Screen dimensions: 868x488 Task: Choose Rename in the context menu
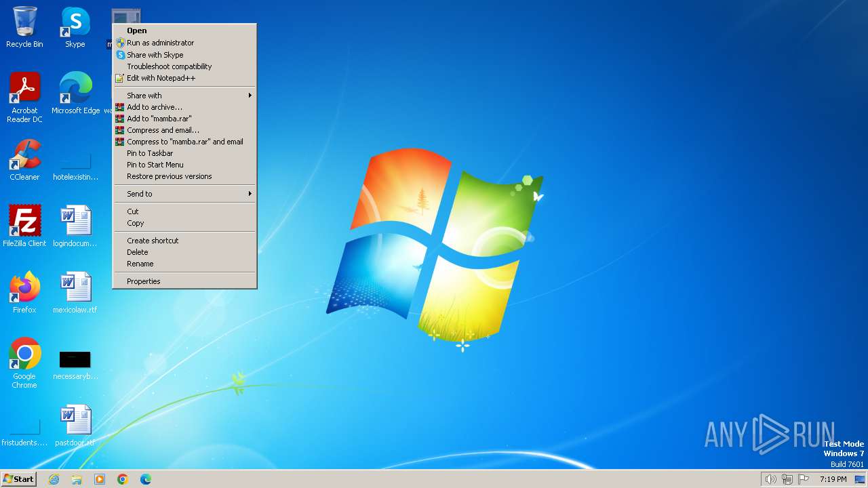[184, 264]
